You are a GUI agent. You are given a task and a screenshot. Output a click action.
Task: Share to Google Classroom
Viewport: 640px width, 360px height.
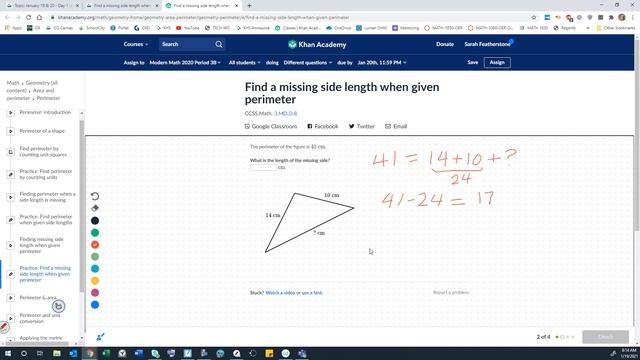coord(271,127)
